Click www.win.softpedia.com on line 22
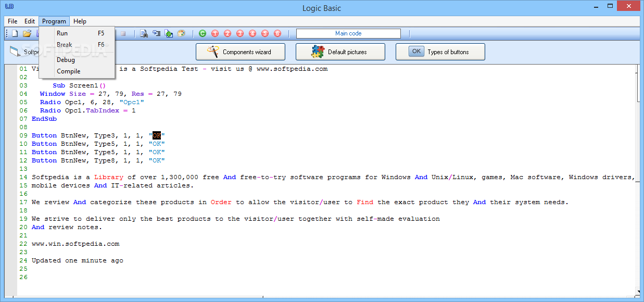The image size is (644, 302). click(75, 244)
